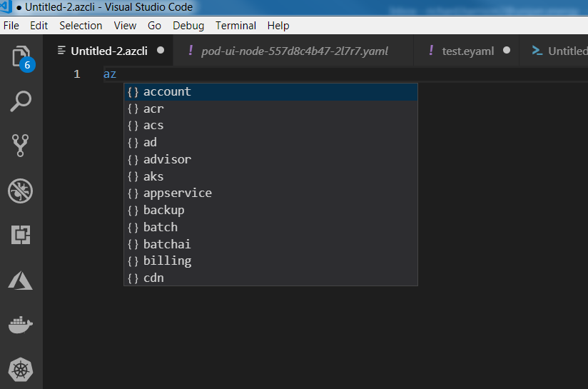Open the Extensions view icon
This screenshot has height=389, width=588.
point(21,235)
